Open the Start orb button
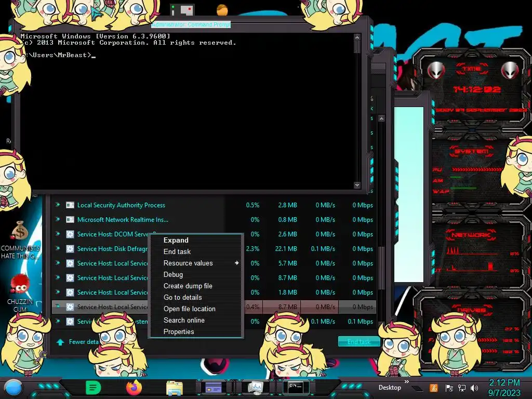Viewport: 532px width, 399px height. [14, 388]
